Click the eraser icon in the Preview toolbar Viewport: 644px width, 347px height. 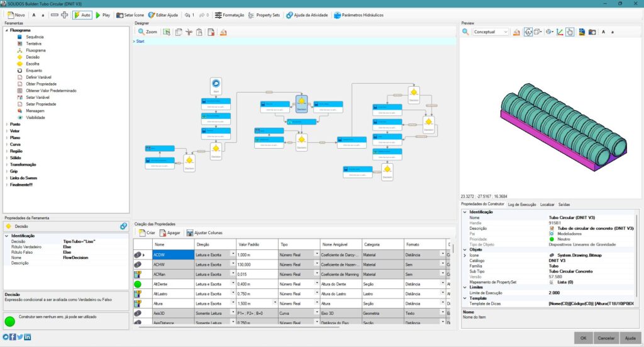click(x=516, y=31)
